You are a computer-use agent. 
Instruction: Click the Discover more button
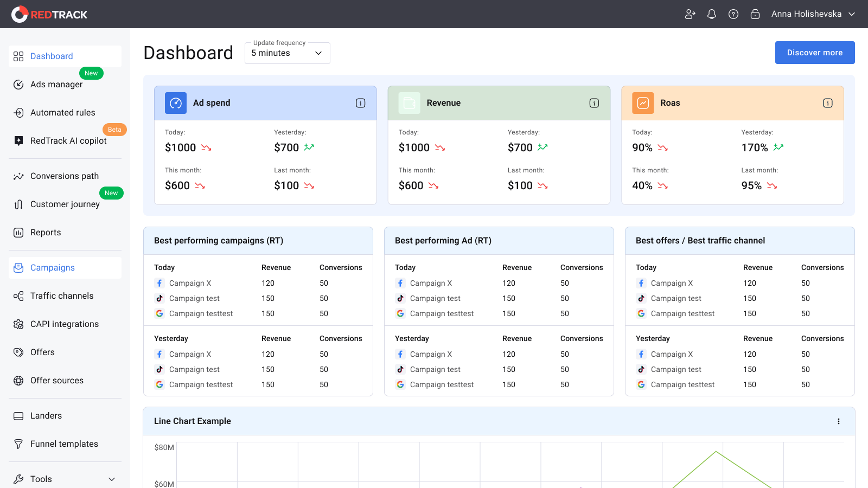click(x=815, y=53)
